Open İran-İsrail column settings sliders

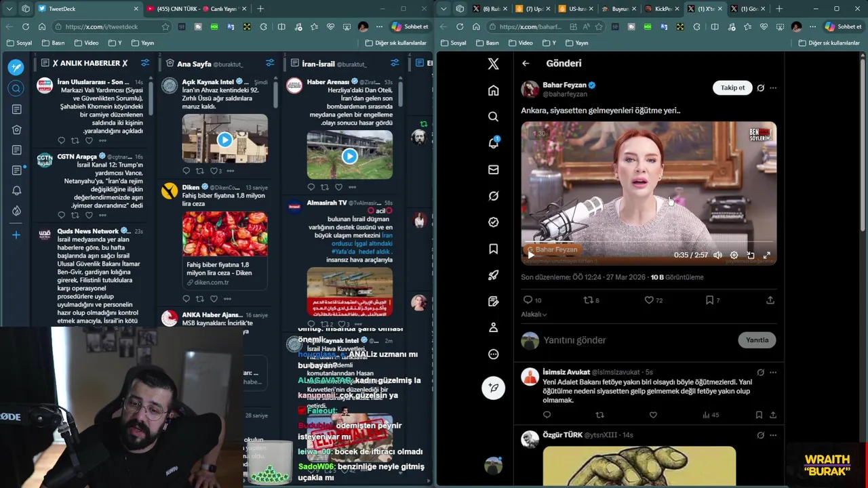click(395, 63)
